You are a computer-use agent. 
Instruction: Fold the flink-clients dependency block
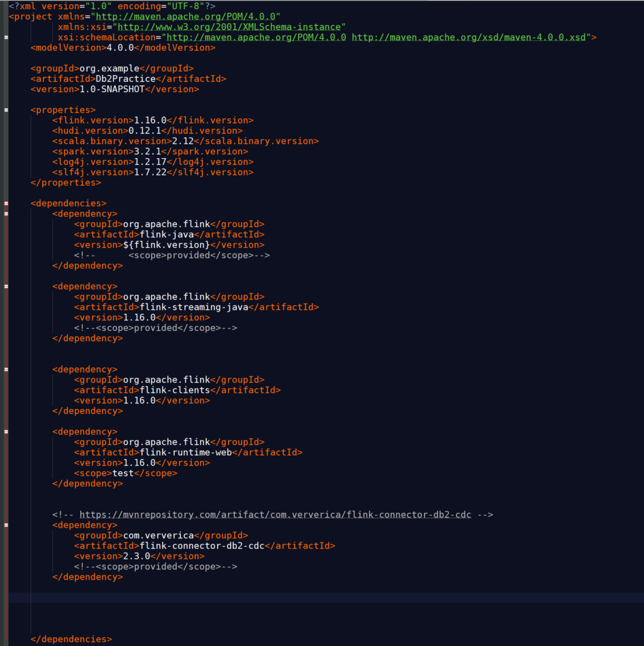click(x=6, y=369)
